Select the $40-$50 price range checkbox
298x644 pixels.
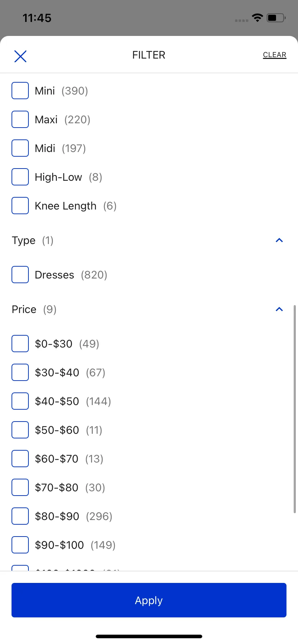point(20,401)
